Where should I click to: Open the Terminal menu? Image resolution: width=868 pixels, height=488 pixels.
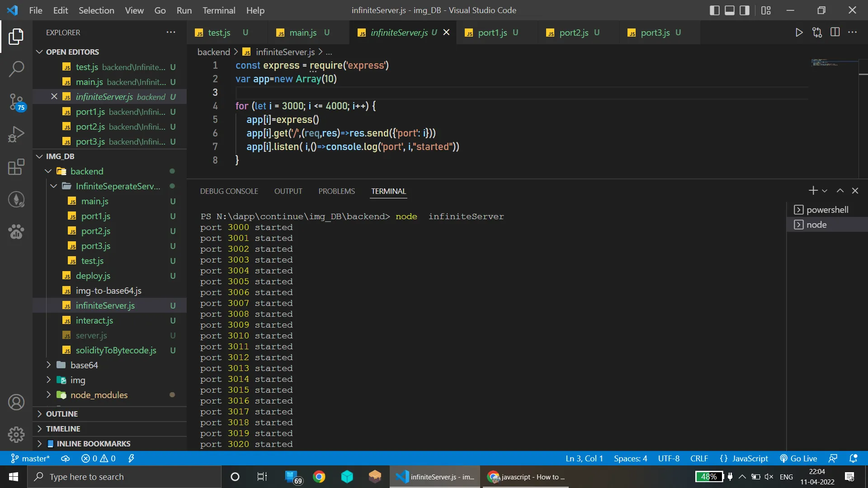pyautogui.click(x=218, y=10)
